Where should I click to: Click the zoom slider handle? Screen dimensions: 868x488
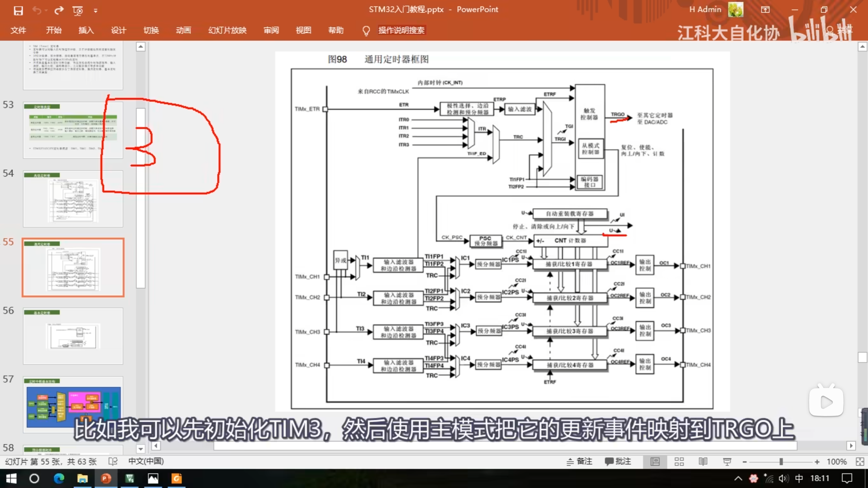tap(781, 461)
